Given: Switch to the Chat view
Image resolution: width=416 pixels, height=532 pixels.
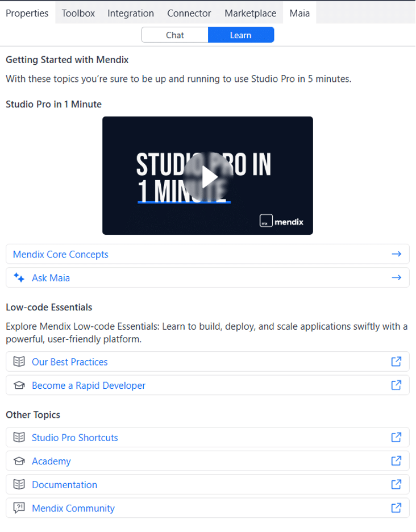Looking at the screenshot, I should (175, 35).
